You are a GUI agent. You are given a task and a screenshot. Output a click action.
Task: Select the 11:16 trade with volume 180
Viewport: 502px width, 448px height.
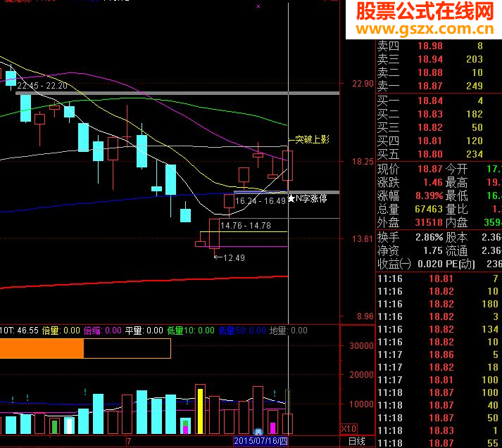(x=439, y=304)
